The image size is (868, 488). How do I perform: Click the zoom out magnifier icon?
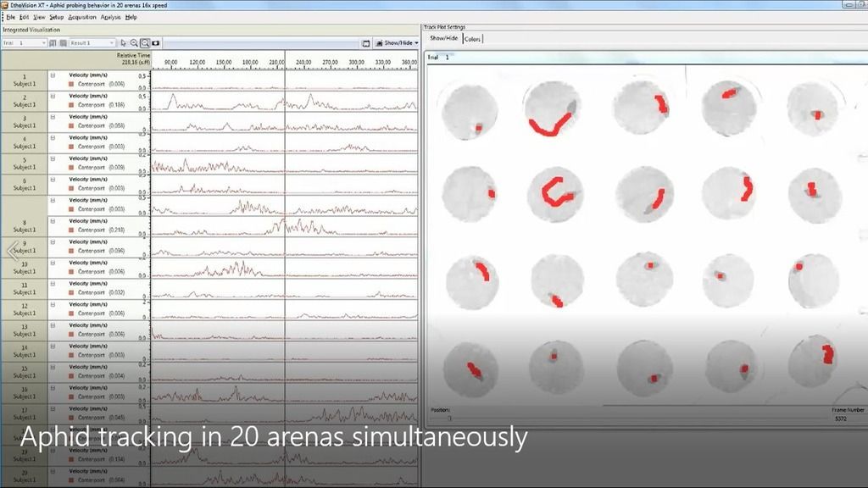[145, 42]
